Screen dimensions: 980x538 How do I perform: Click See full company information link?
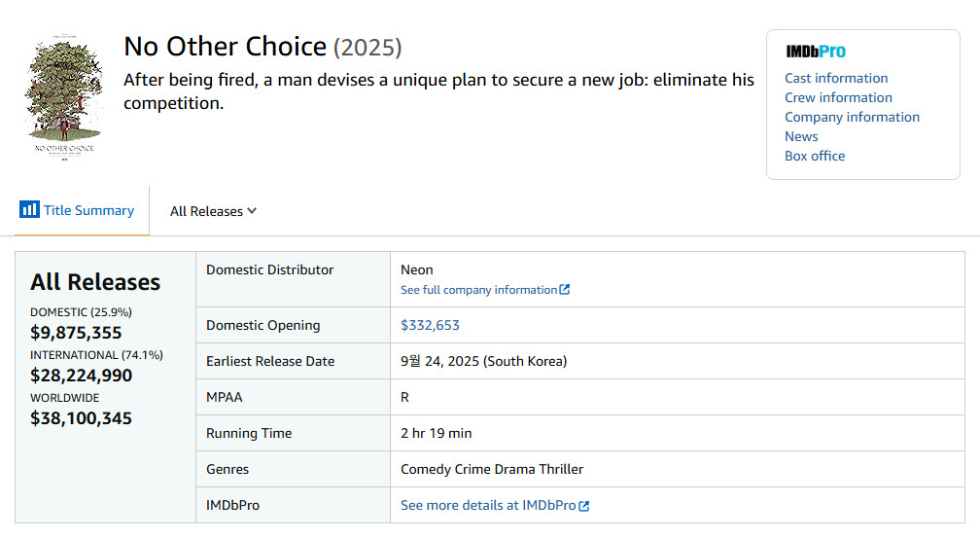click(x=478, y=290)
